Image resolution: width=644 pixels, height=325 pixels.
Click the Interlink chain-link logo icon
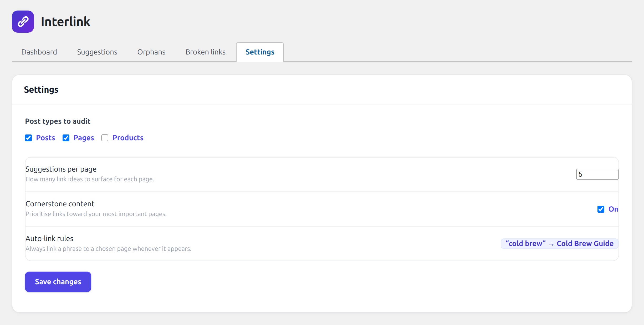click(x=23, y=22)
